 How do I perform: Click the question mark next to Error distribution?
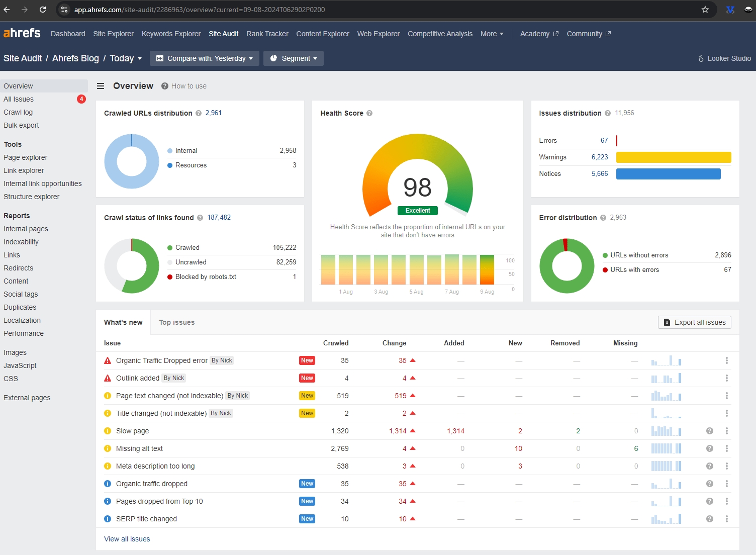click(x=603, y=218)
